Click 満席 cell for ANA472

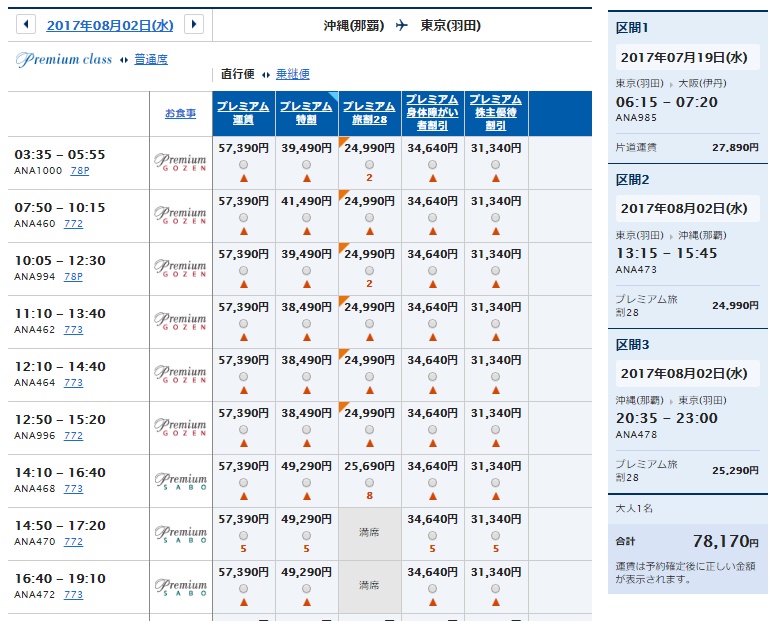tap(369, 586)
